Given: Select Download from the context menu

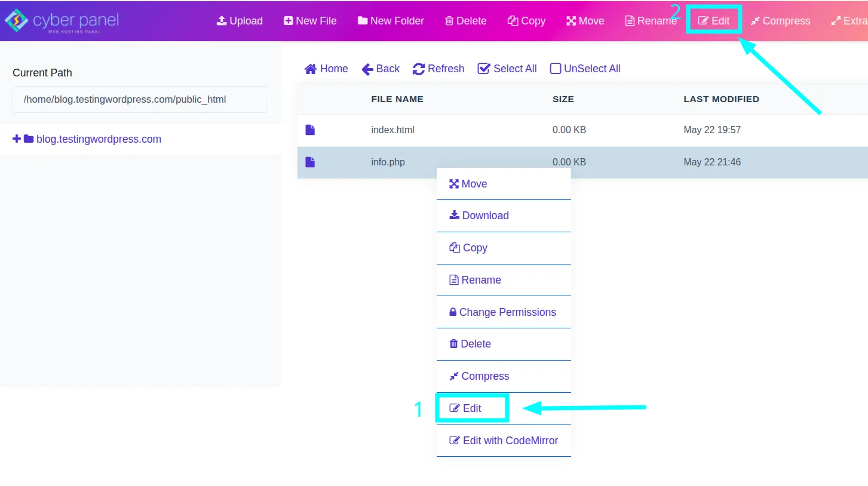Looking at the screenshot, I should point(484,216).
